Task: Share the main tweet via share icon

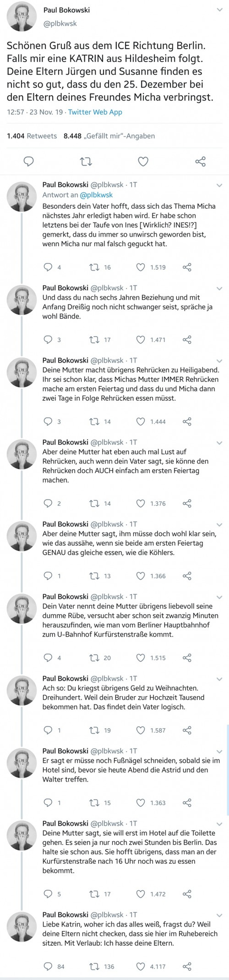Action: (x=200, y=161)
